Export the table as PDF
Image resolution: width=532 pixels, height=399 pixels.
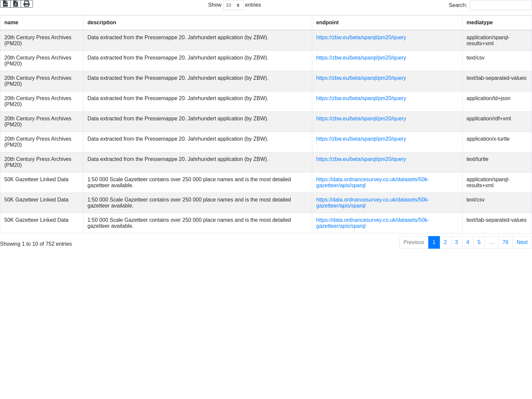click(x=16, y=4)
